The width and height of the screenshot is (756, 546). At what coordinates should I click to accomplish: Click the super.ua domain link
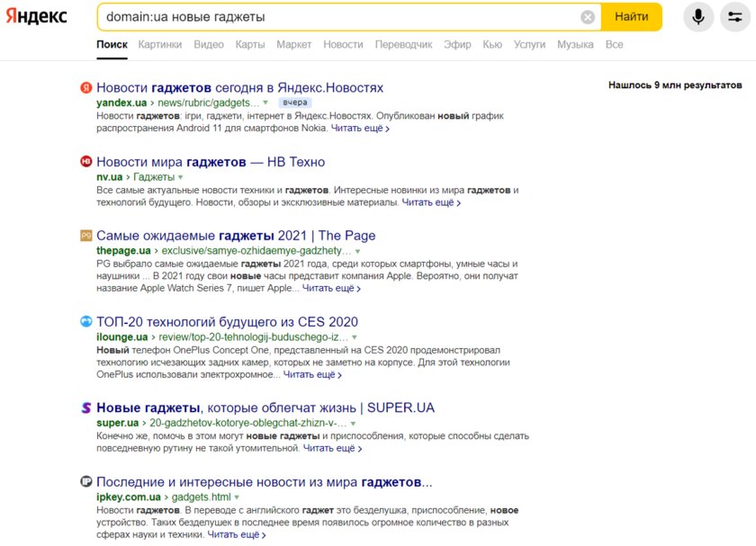(118, 423)
